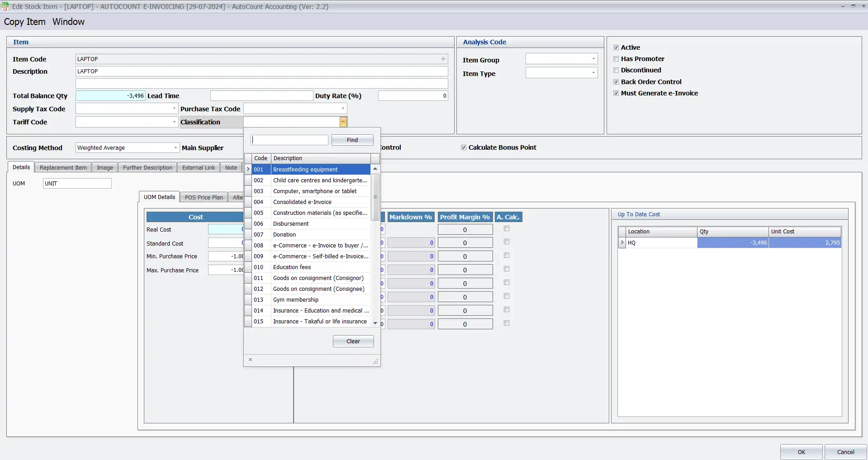Enable the Has Promoter checkbox
The image size is (868, 460).
pos(616,58)
